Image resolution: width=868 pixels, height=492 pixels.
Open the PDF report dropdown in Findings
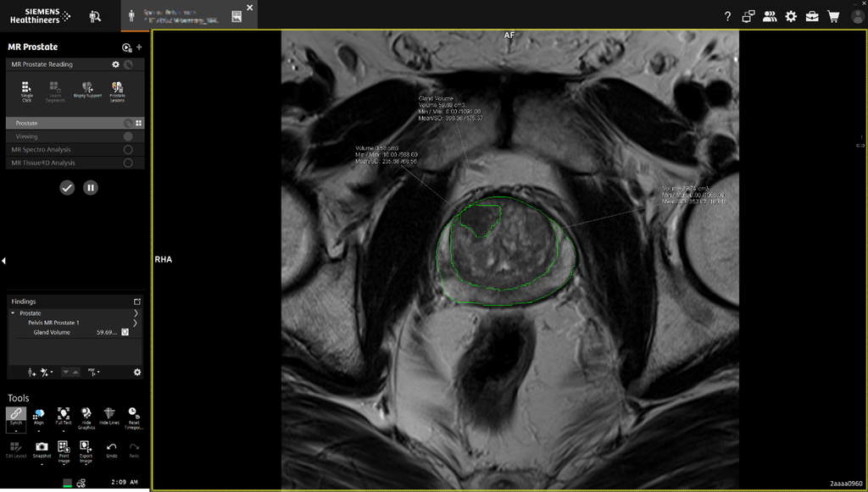94,372
